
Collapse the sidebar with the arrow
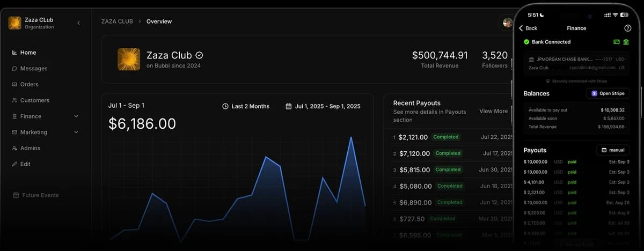pos(79,23)
